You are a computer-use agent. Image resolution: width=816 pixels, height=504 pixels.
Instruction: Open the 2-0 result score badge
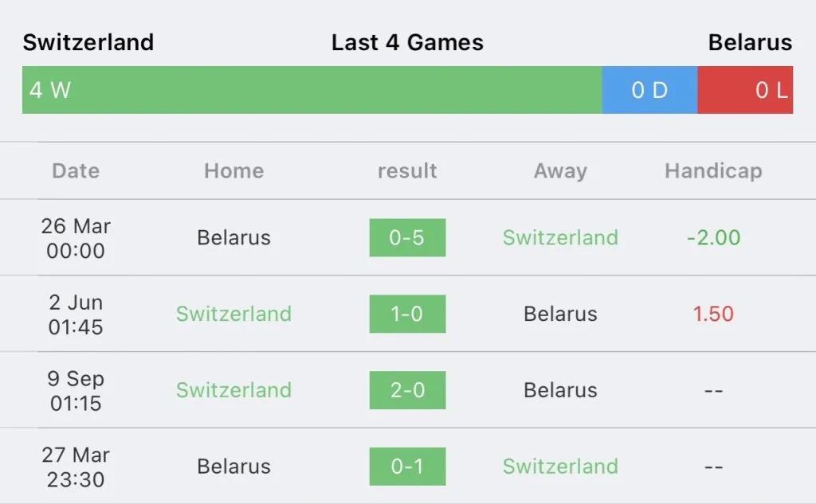(x=407, y=390)
